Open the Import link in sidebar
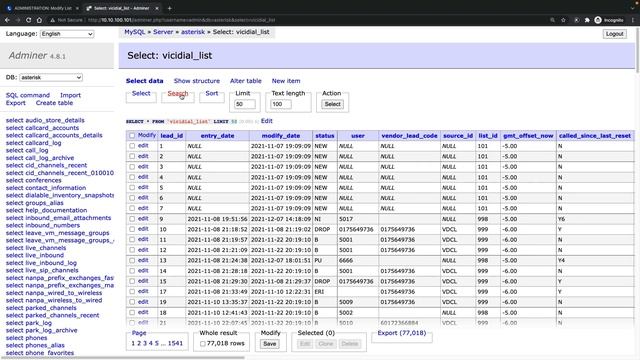 (x=70, y=95)
